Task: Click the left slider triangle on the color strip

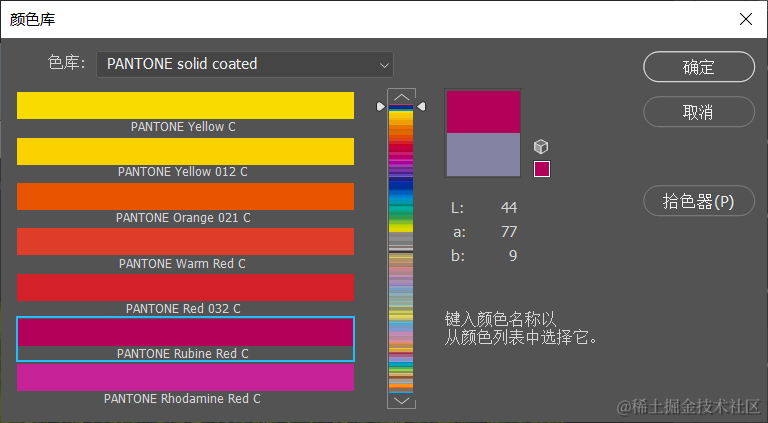Action: (x=381, y=106)
